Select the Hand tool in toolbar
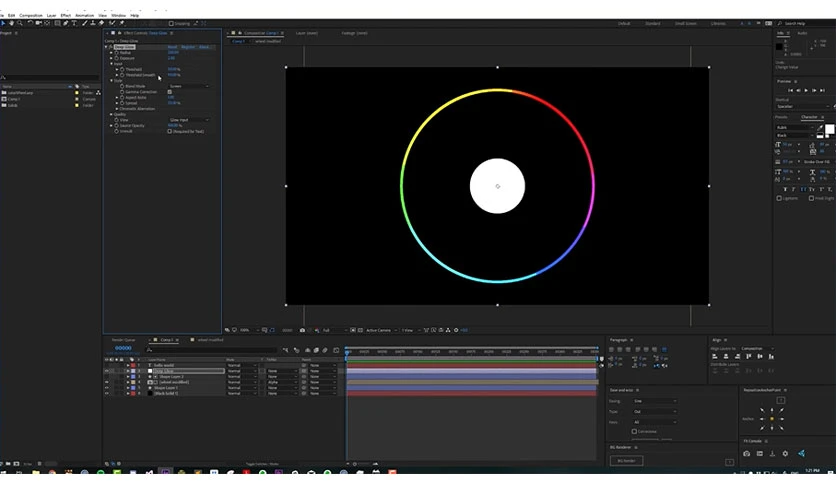This screenshot has height=484, width=836. pyautogui.click(x=10, y=23)
